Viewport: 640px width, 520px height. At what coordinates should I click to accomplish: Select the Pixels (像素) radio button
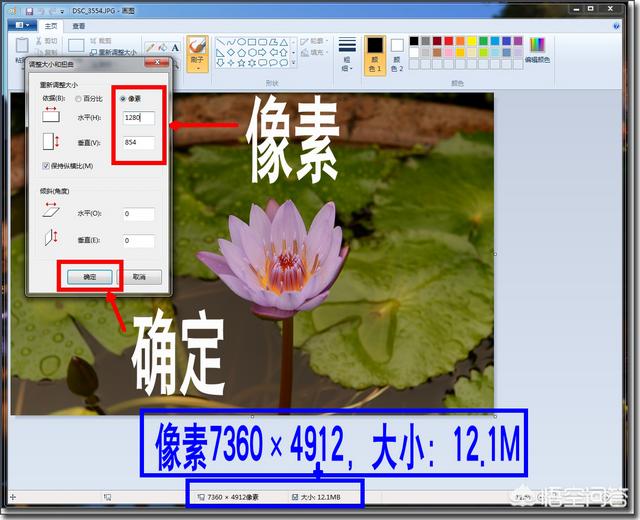[124, 98]
